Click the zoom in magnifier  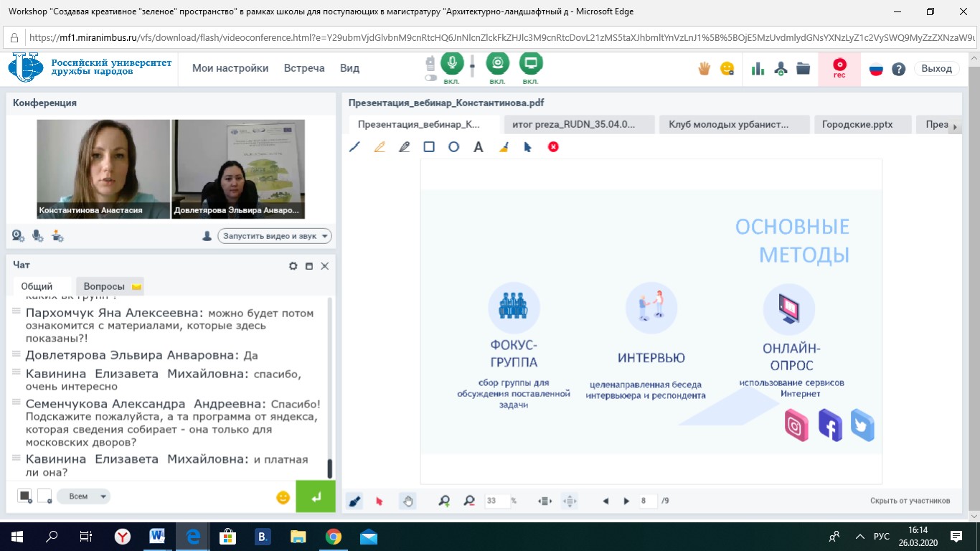445,501
